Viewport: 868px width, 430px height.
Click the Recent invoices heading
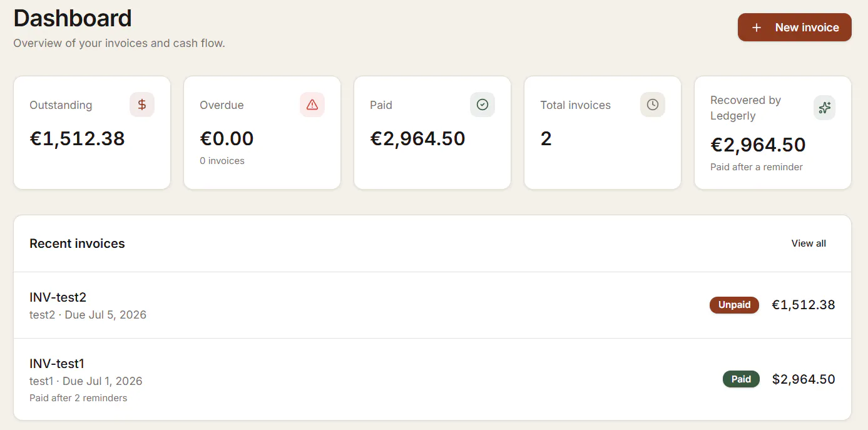[x=77, y=243]
